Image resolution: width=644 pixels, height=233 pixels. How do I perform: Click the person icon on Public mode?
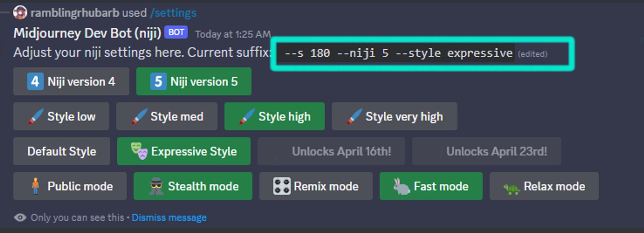pyautogui.click(x=36, y=186)
